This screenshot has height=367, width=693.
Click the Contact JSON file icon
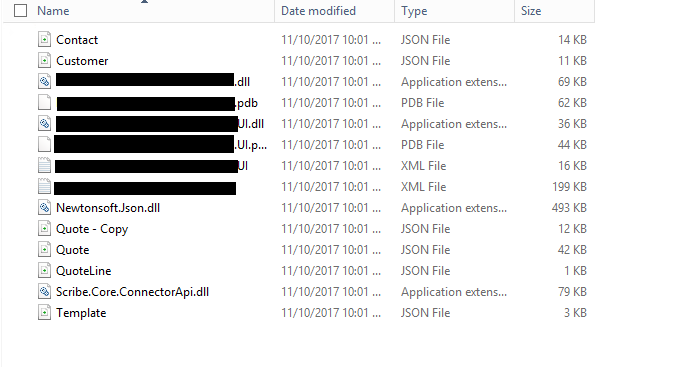(44, 40)
